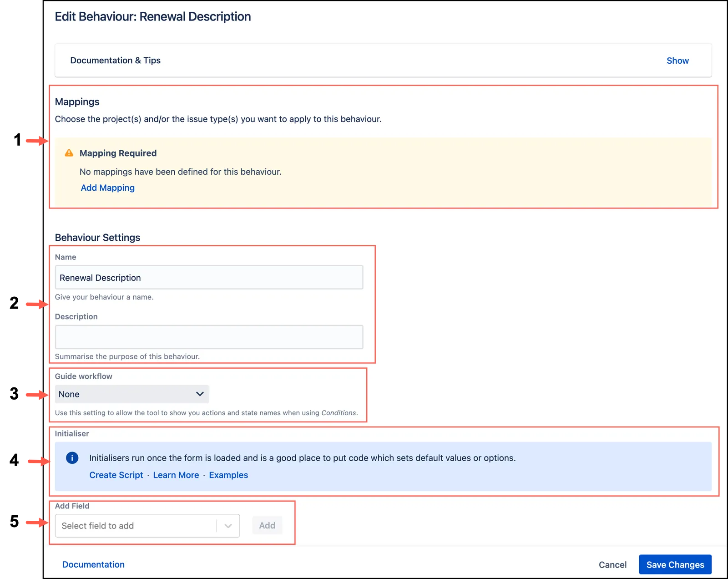Click the Mappings section heading
The height and width of the screenshot is (579, 728).
click(77, 102)
